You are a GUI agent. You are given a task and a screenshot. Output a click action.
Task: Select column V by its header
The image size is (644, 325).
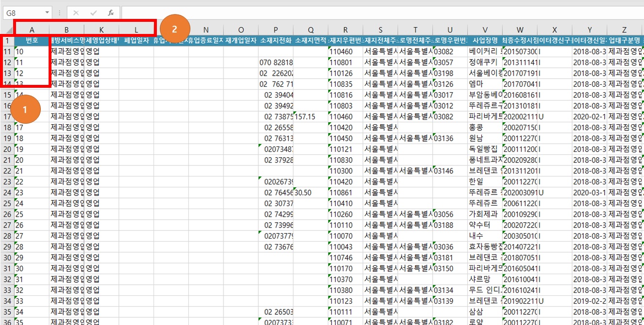click(485, 30)
